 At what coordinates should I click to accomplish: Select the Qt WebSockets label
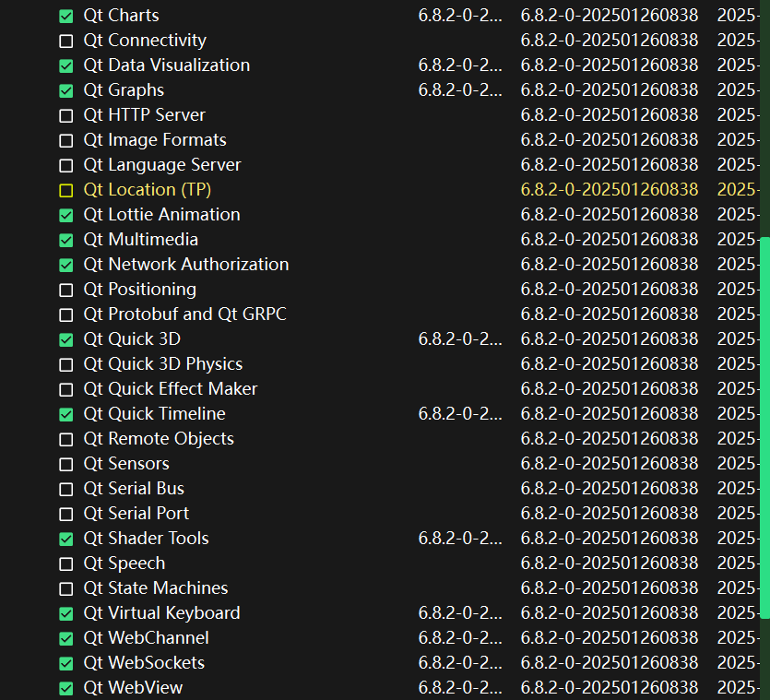(144, 663)
